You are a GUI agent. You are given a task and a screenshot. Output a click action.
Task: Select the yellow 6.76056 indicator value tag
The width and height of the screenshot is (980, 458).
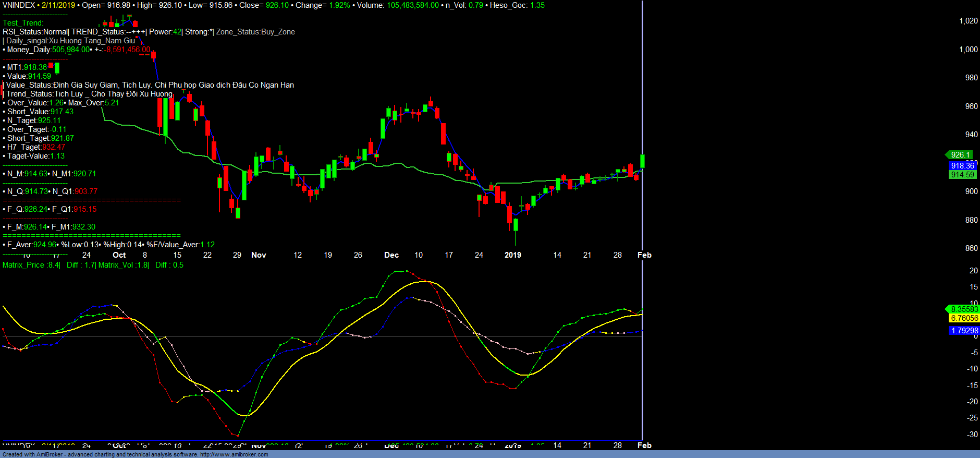[x=964, y=318]
